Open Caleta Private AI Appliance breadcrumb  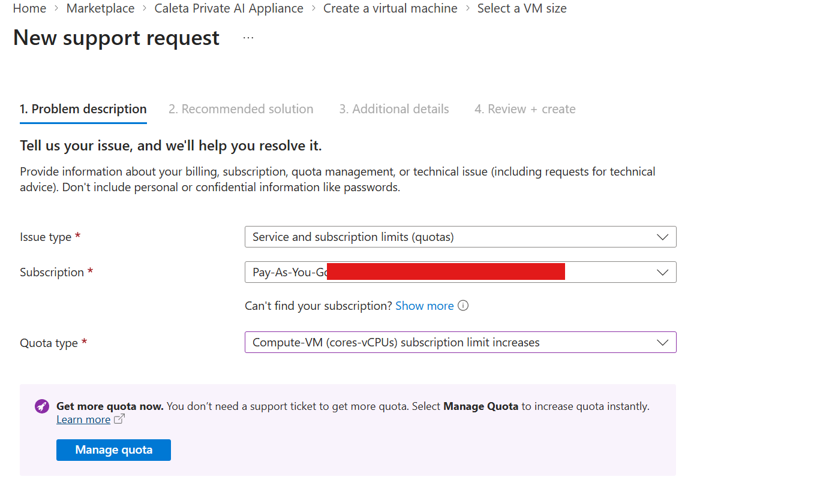pyautogui.click(x=229, y=8)
